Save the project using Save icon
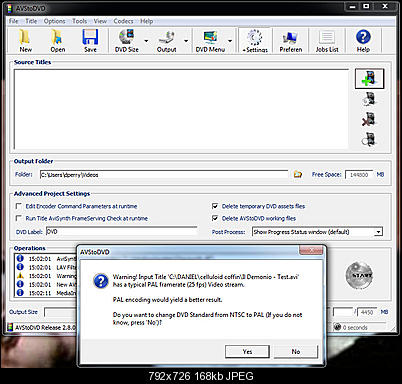The image size is (402, 384). [90, 41]
